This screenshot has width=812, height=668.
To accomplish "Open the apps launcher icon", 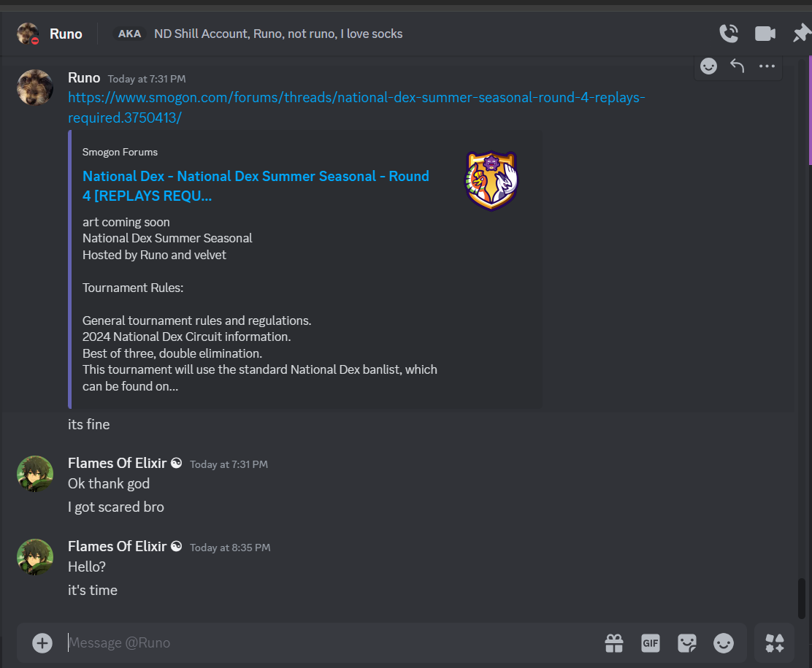I will tap(775, 642).
